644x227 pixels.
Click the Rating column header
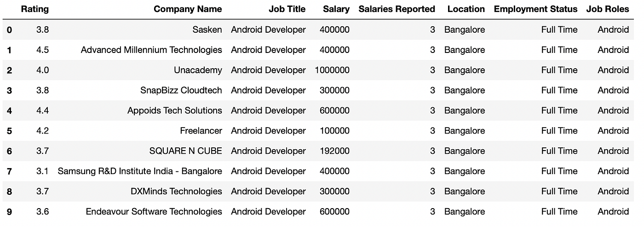click(34, 9)
